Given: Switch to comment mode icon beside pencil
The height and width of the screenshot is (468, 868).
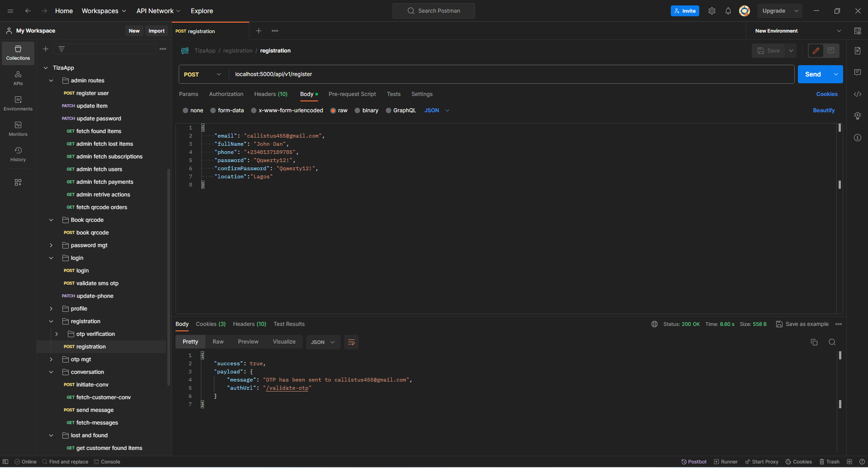Looking at the screenshot, I should [x=831, y=51].
